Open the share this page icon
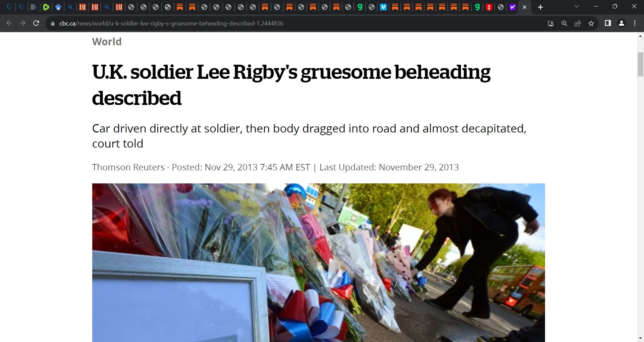 tap(578, 23)
